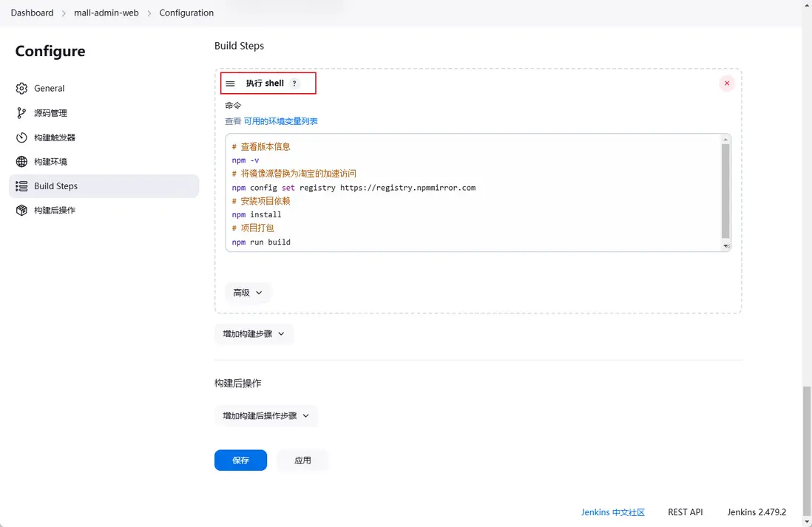Go to Dashboard breadcrumb
This screenshot has height=527, width=812.
coord(32,13)
